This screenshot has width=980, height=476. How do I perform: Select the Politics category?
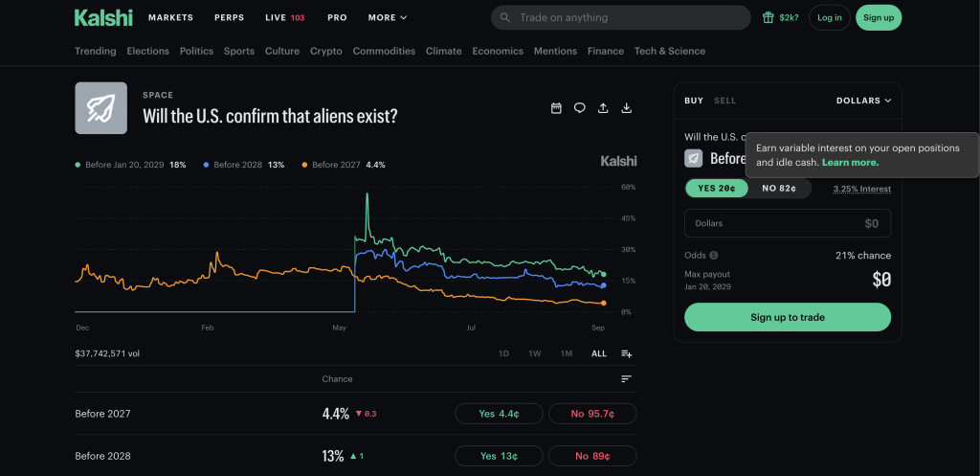[197, 52]
